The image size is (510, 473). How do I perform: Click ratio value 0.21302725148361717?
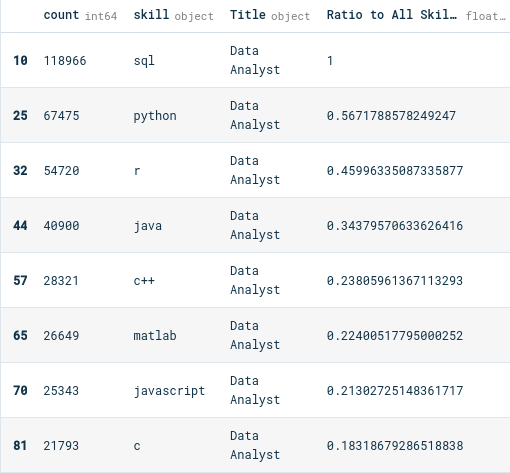click(395, 391)
